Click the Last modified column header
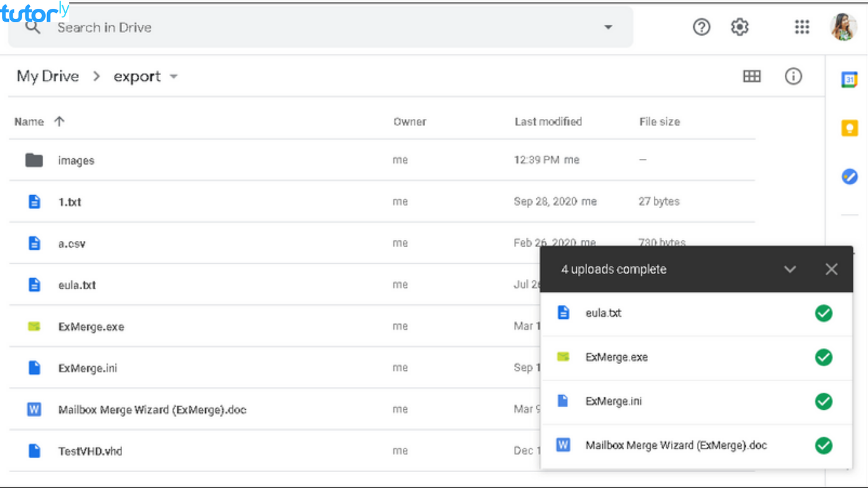 pos(548,121)
